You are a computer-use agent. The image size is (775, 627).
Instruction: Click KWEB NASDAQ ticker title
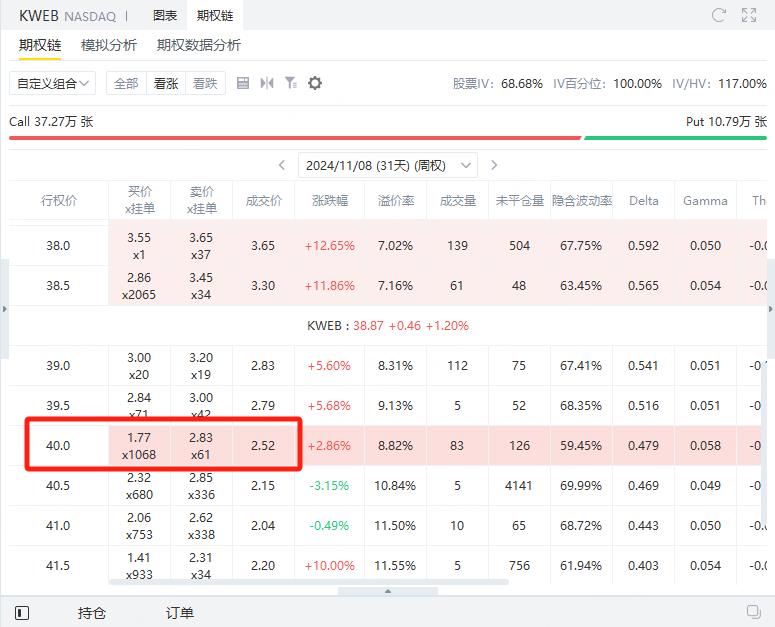click(x=68, y=16)
